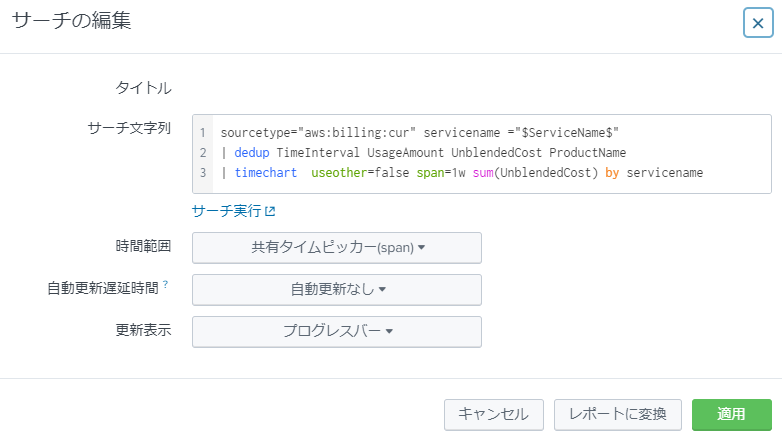Viewport: 782px width, 443px height.
Task: Click the サーチ文字列 label
Action: (x=129, y=128)
